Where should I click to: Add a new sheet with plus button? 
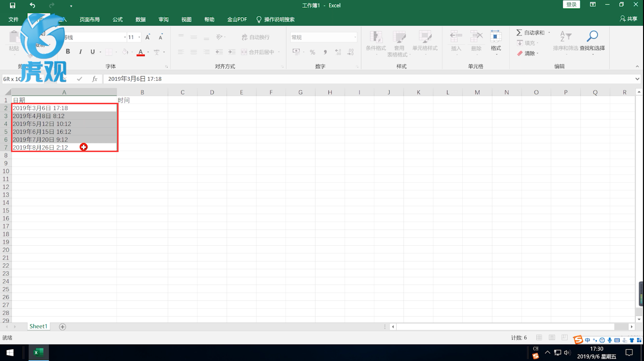62,327
